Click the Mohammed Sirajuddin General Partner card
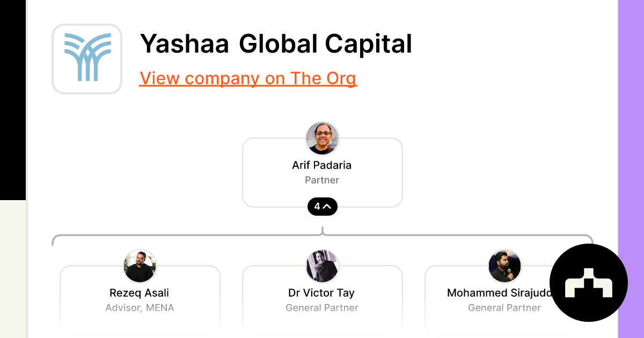 504,299
